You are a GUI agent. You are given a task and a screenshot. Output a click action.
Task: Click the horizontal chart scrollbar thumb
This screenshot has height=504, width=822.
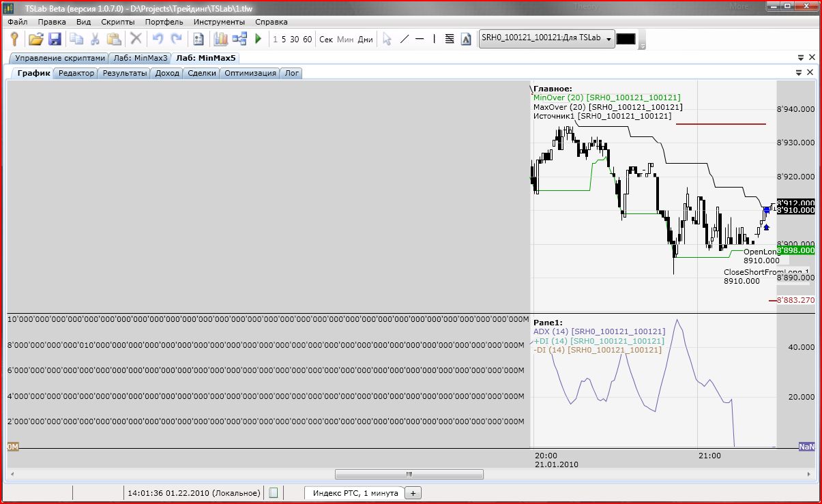coord(409,474)
